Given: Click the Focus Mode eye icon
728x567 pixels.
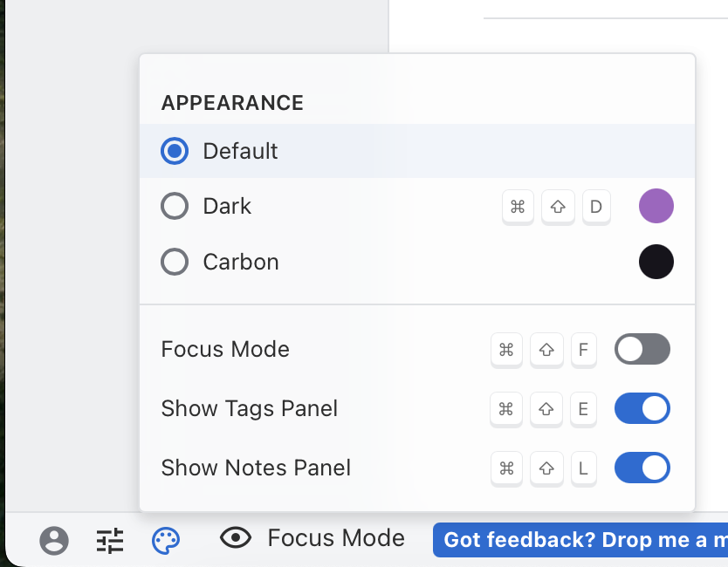Looking at the screenshot, I should pyautogui.click(x=236, y=538).
